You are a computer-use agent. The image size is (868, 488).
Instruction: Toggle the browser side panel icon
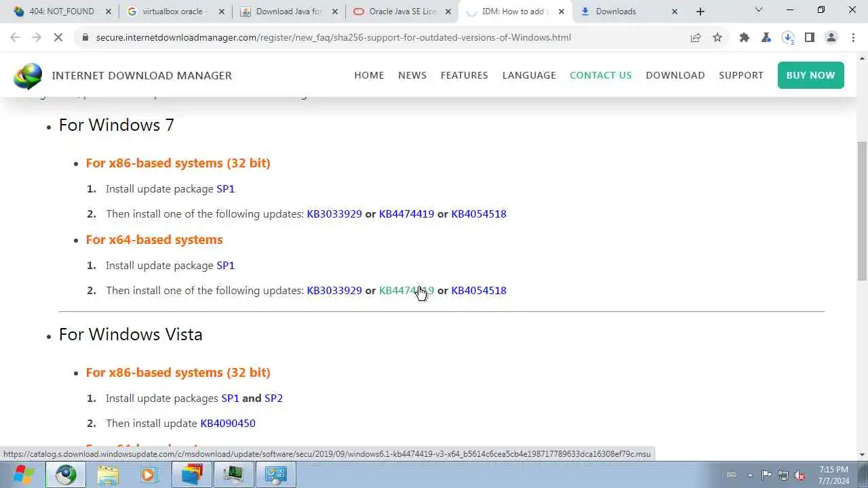click(x=810, y=37)
